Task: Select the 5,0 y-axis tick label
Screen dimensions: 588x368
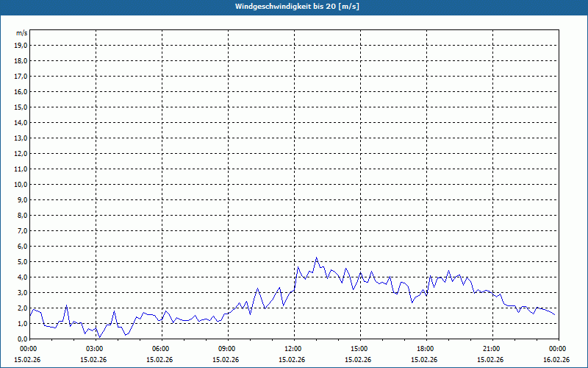Action: click(x=22, y=261)
